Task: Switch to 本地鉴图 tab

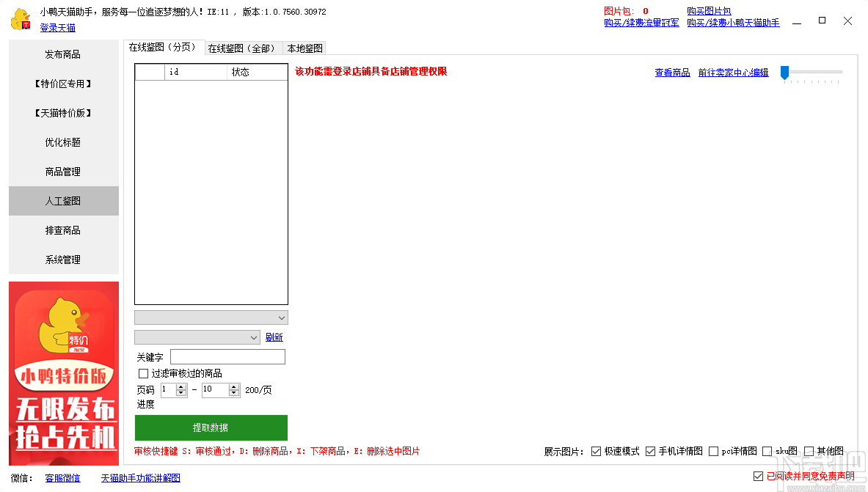Action: [304, 48]
